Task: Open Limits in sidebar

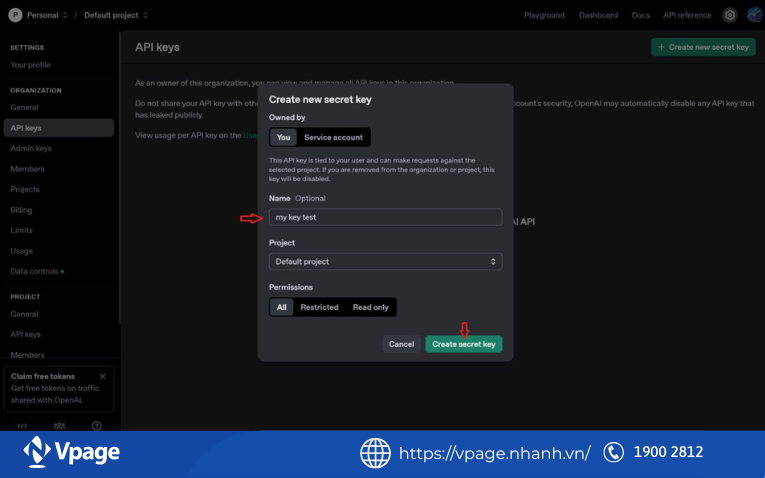Action: tap(21, 230)
